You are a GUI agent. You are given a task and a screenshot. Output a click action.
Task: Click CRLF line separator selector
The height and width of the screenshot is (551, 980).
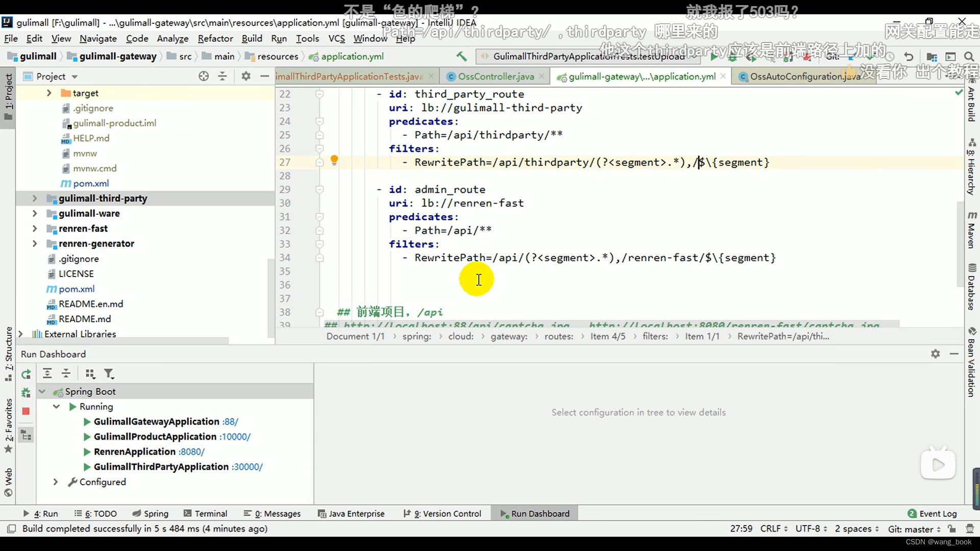(774, 529)
